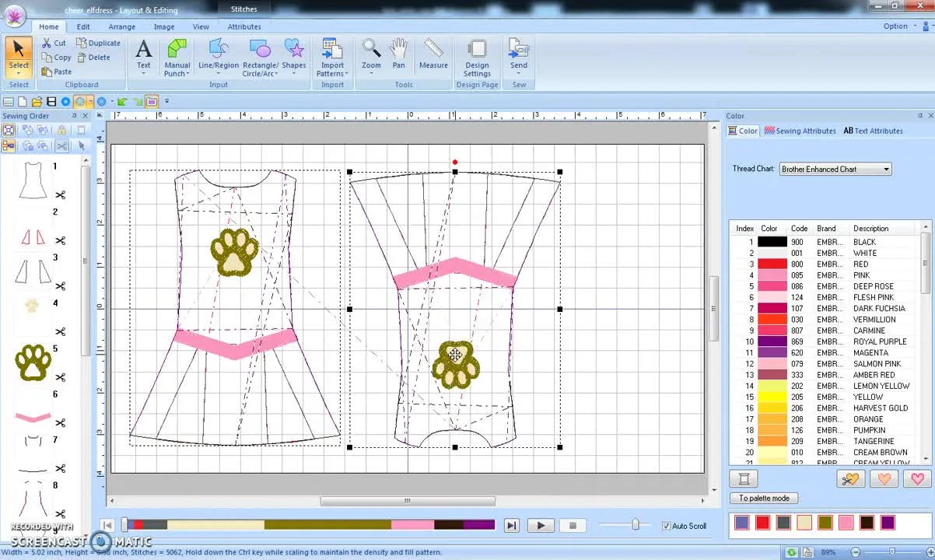Screen dimensions: 935x560
Task: Click the Open folder icon
Action: [37, 102]
